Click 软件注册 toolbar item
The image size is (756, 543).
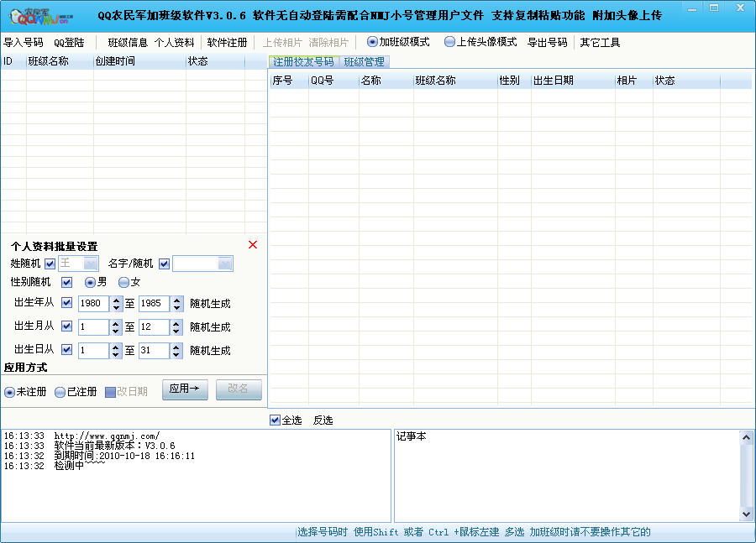(227, 43)
